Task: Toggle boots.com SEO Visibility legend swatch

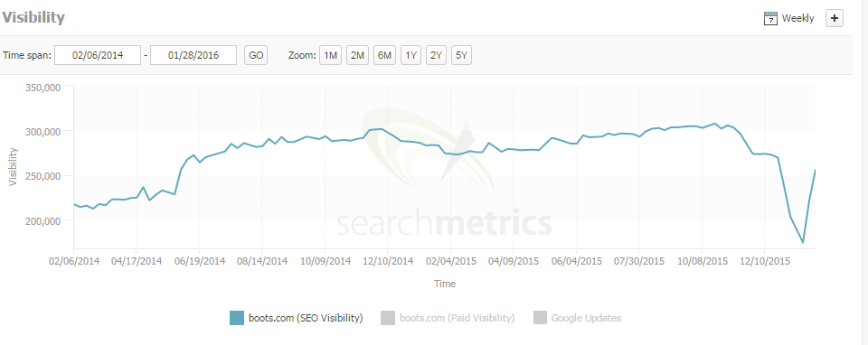Action: pyautogui.click(x=236, y=318)
